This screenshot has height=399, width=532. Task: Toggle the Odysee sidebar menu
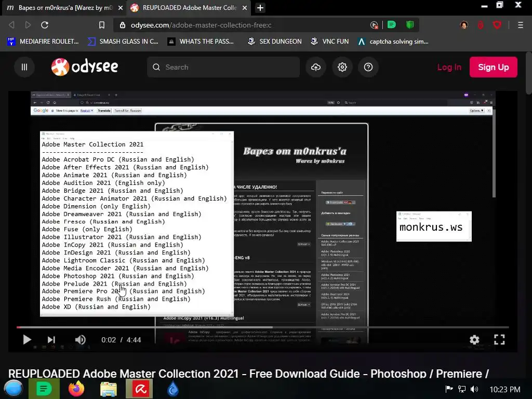pos(24,67)
